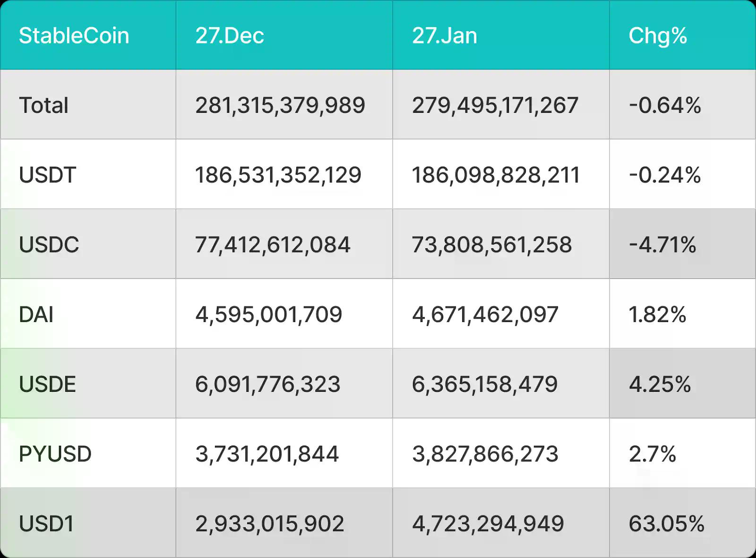
Task: Select the USDT row label
Action: coord(47,175)
